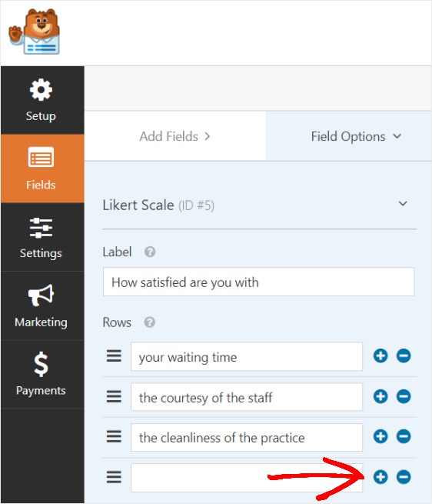Open the Payments dollar section
This screenshot has width=432, height=504.
coord(42,374)
